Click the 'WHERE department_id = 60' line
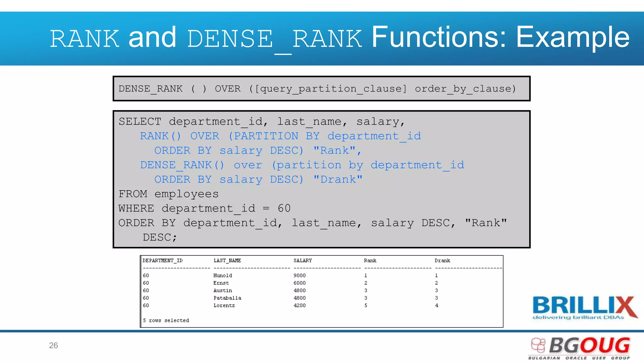 pyautogui.click(x=204, y=209)
